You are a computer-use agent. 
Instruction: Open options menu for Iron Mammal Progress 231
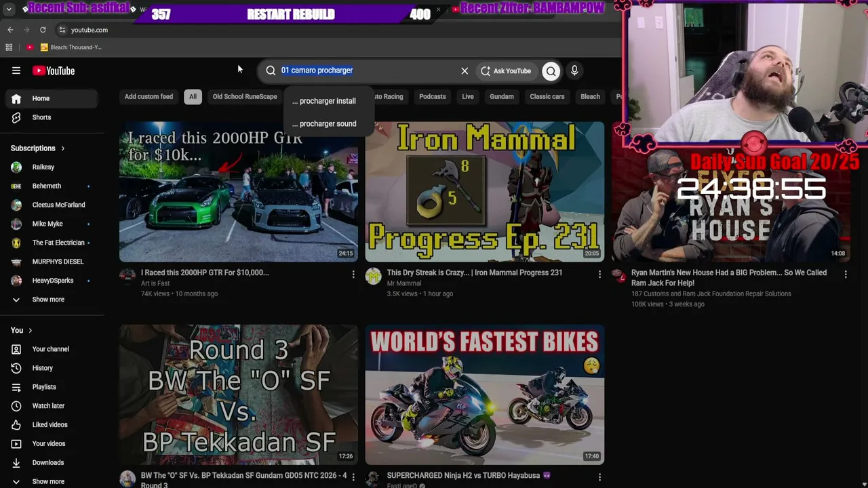(x=599, y=274)
